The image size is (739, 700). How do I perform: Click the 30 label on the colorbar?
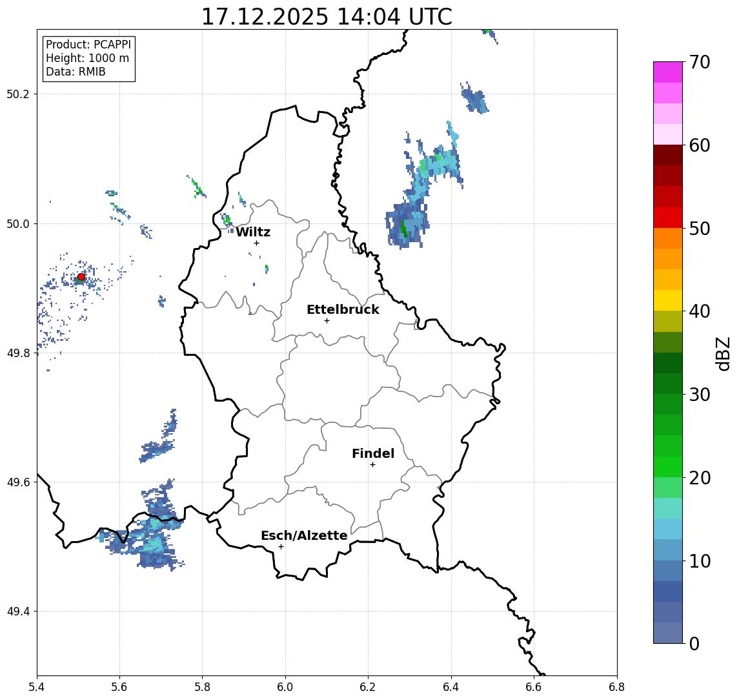coord(700,395)
